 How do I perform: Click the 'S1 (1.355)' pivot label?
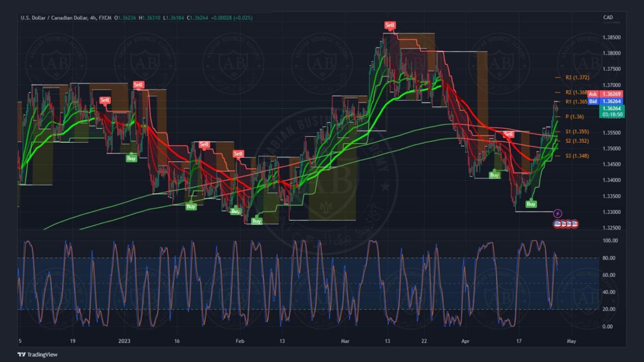click(x=577, y=132)
